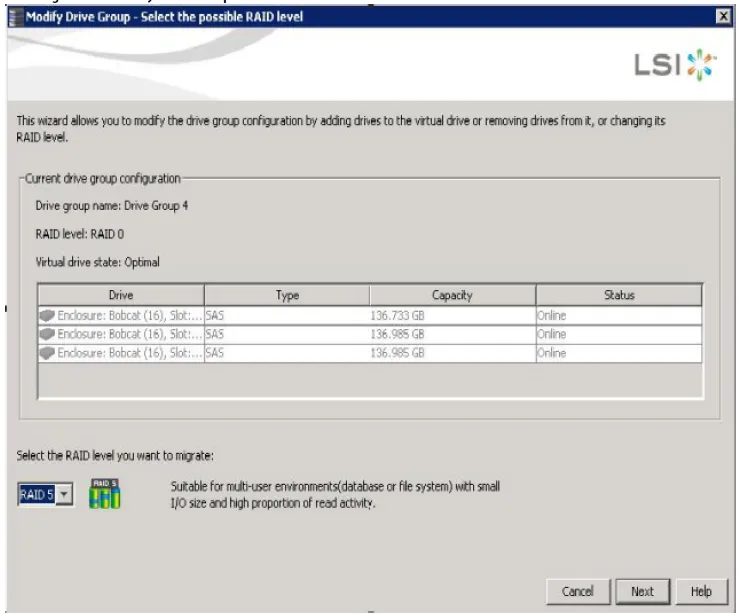Open Help for this wizard

click(x=701, y=591)
